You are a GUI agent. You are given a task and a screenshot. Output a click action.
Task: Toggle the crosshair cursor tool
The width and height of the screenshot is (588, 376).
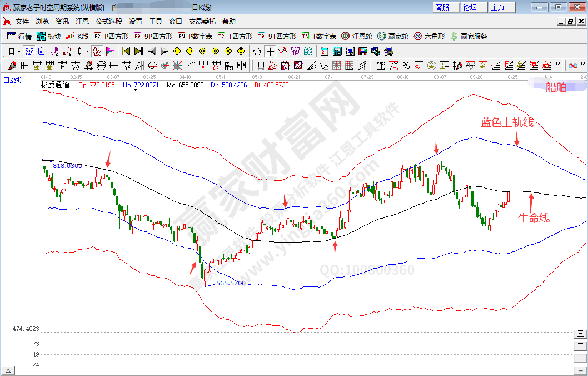click(x=270, y=51)
